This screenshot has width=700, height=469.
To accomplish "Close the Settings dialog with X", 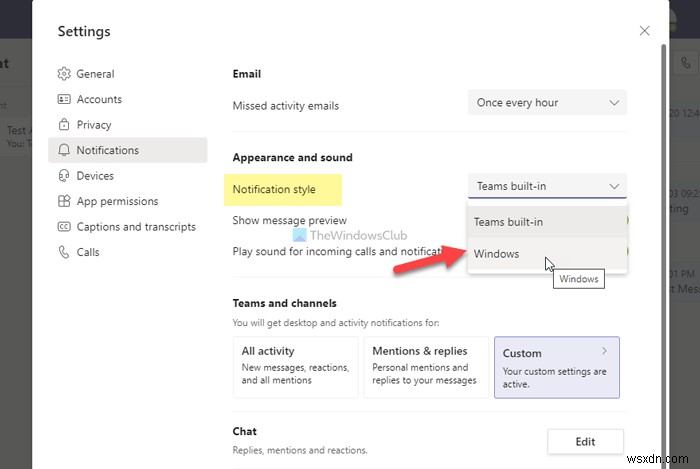I will [644, 31].
